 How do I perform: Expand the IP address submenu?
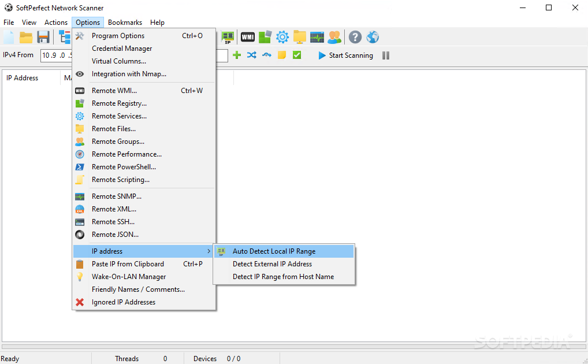[x=144, y=251]
